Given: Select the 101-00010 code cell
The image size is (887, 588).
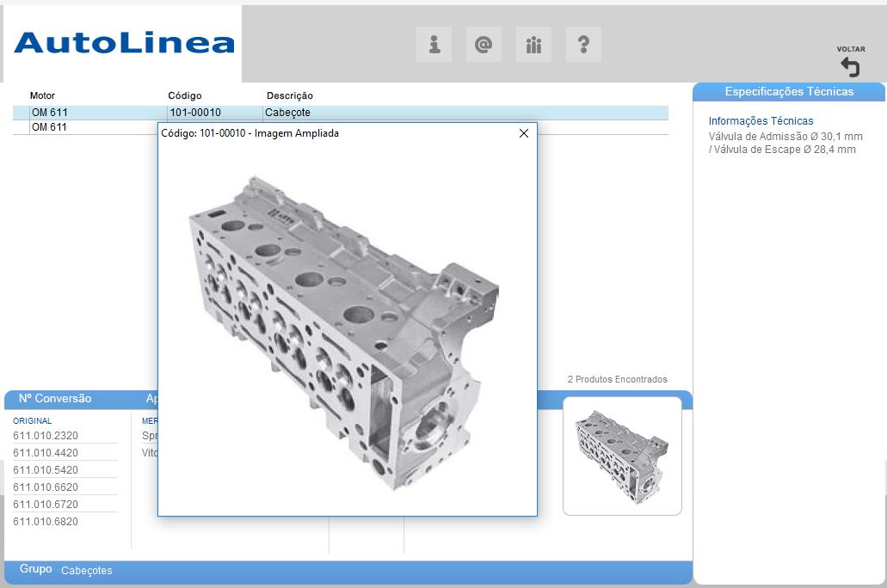Looking at the screenshot, I should [x=195, y=113].
